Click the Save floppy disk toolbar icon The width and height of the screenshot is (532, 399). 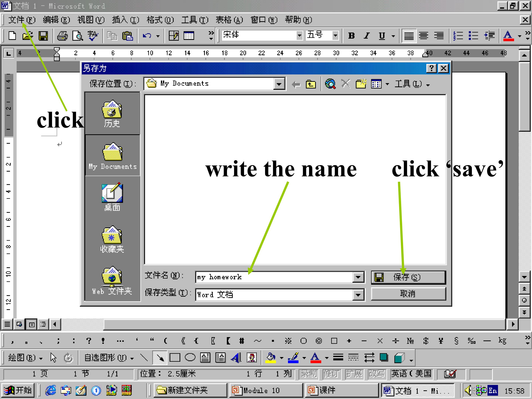[x=43, y=36]
